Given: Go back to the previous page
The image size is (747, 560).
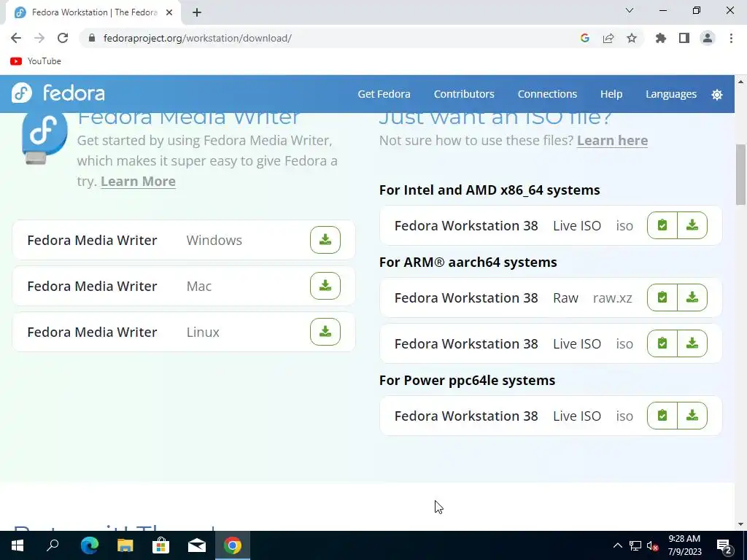Looking at the screenshot, I should (16, 38).
